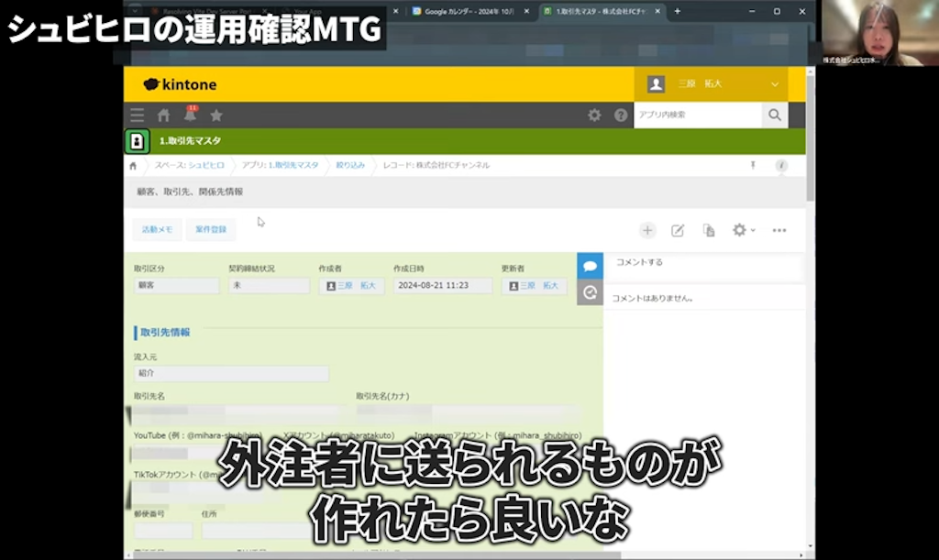Click the 活動メモ button
The height and width of the screenshot is (560, 939).
[157, 230]
